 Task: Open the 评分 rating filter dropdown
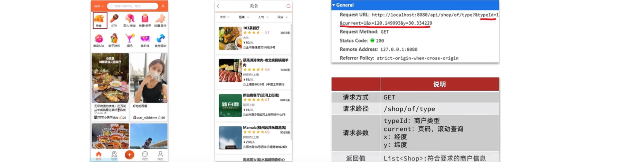pyautogui.click(x=282, y=17)
